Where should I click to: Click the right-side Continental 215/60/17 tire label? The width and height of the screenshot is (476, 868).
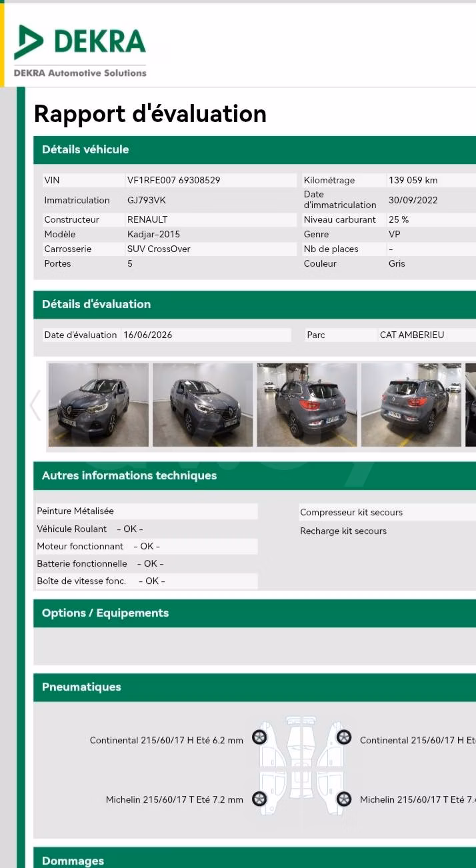(418, 740)
